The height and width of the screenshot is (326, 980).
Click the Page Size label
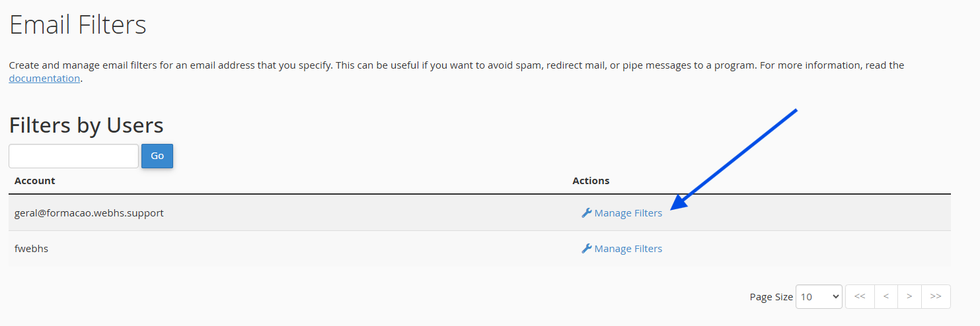pyautogui.click(x=771, y=297)
